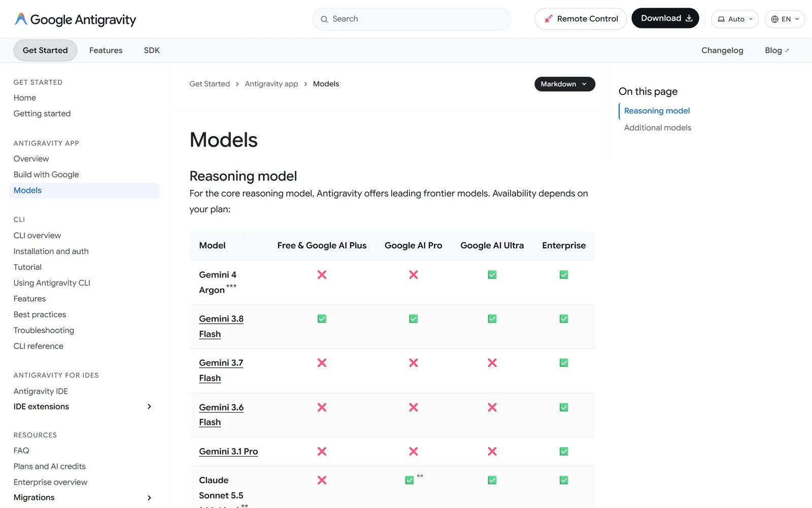Click green check for Gemini 3.8 Flash Free plan
The image size is (812, 508).
pos(322,319)
